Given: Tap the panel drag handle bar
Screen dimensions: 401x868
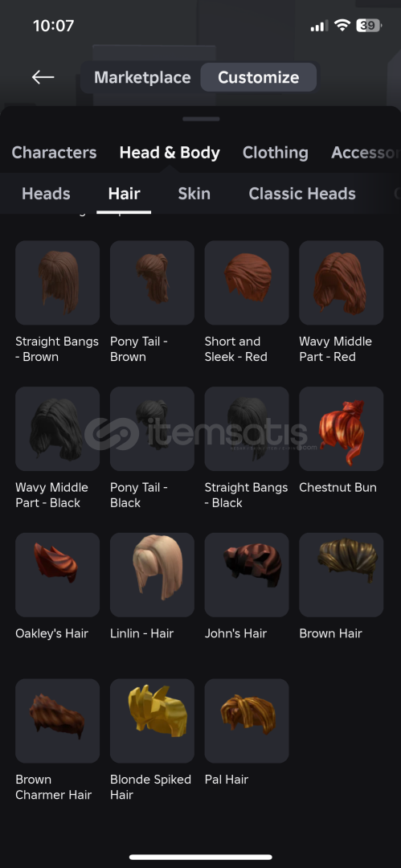Looking at the screenshot, I should pos(201,118).
